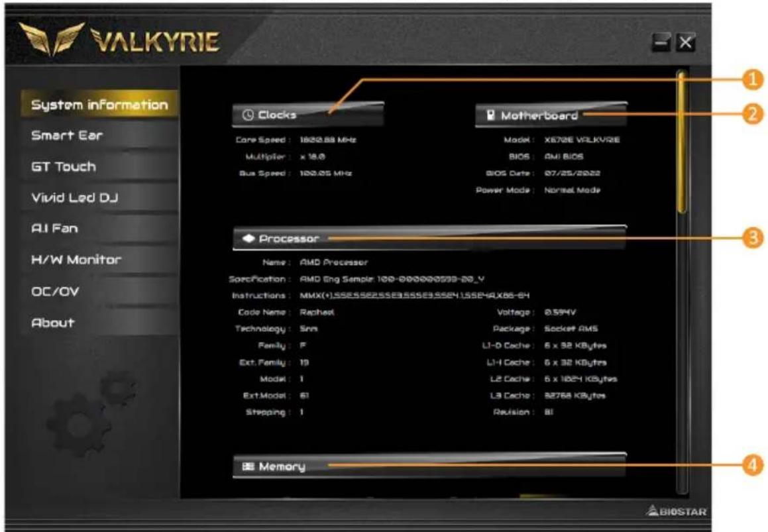Screen dimensions: 768x532
Task: Click the Processor section header
Action: 429,239
